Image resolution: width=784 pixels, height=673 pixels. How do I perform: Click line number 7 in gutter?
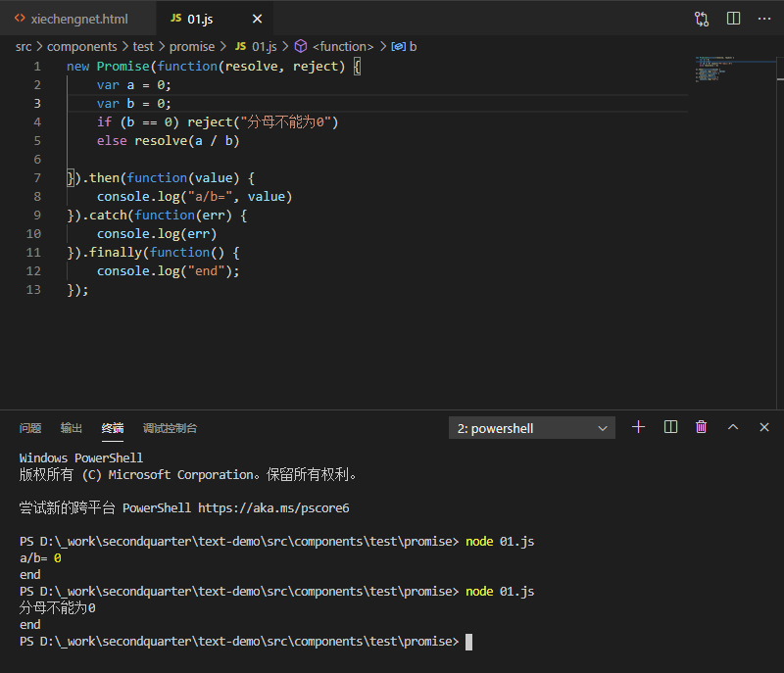37,178
